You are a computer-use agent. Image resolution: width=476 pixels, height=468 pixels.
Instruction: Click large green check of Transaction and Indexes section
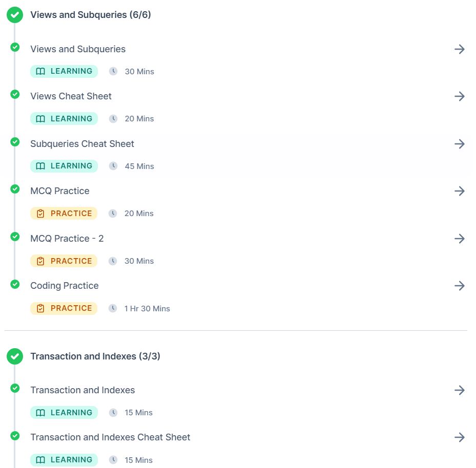click(15, 356)
